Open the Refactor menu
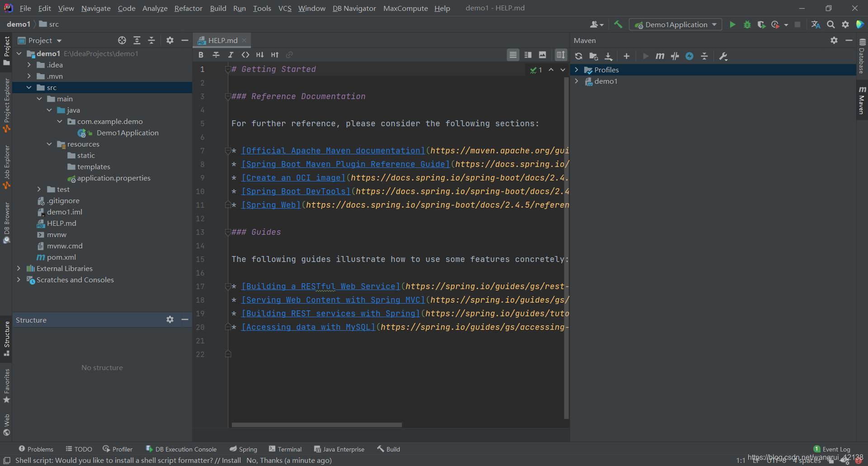This screenshot has width=868, height=466. 189,8
